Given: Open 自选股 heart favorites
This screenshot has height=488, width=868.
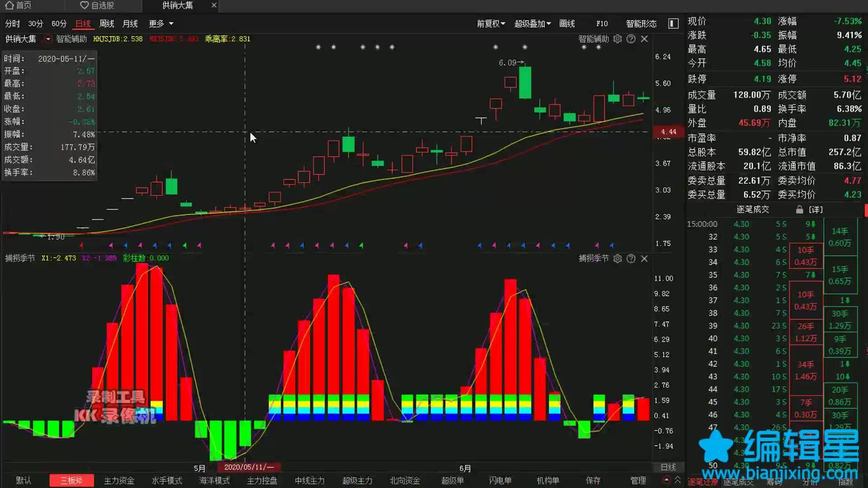Looking at the screenshot, I should 85,5.
